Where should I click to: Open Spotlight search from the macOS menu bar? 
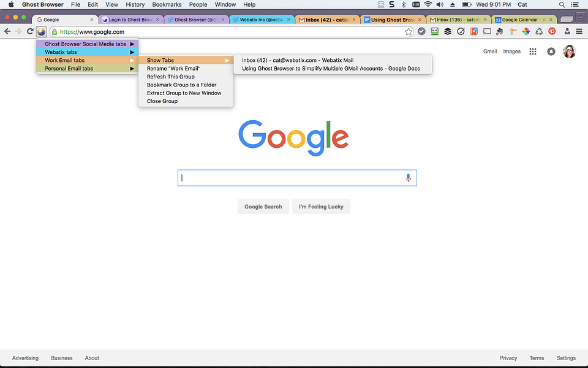[562, 4]
